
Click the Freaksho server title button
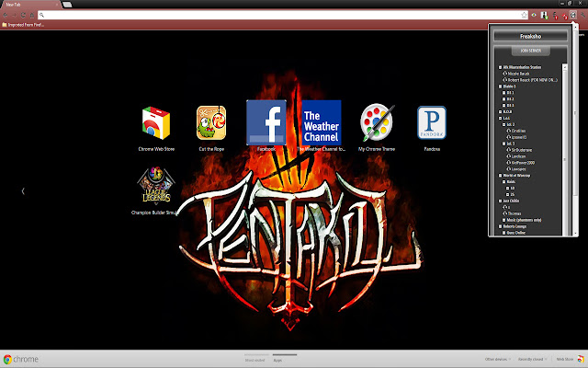point(531,36)
